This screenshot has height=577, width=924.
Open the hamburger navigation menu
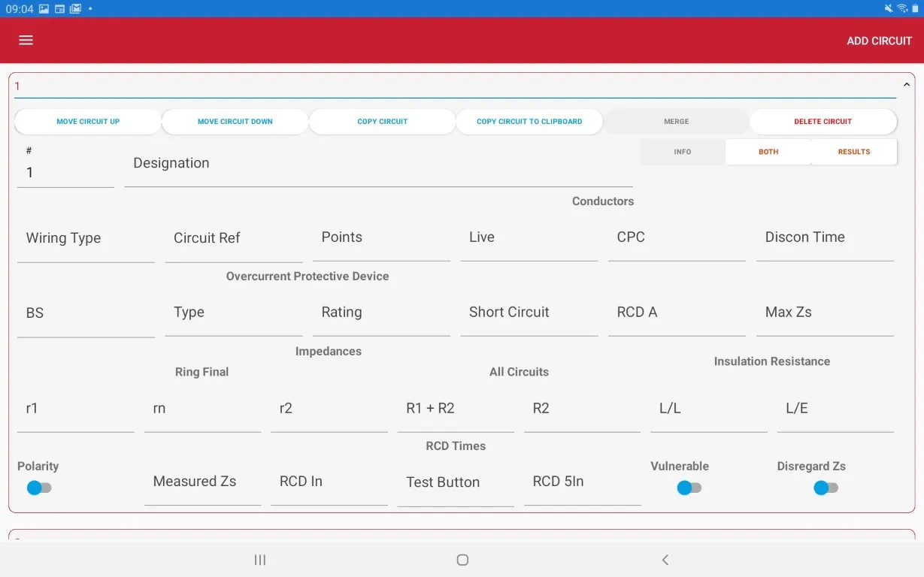26,41
